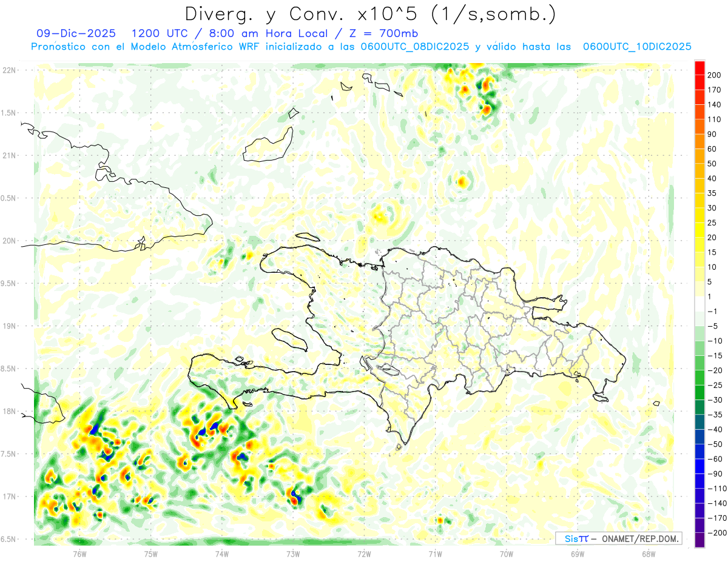Click the '21N' latitude label
The image size is (728, 562).
click(9, 155)
